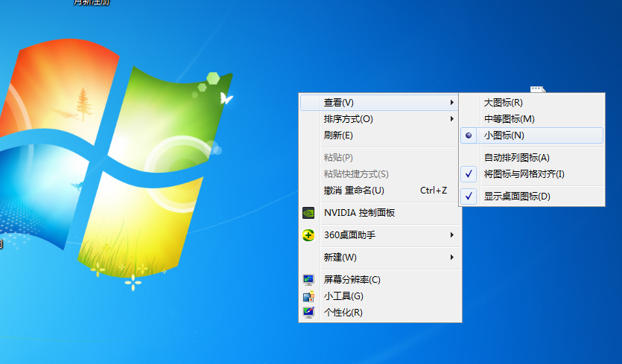This screenshot has width=622, height=364.
Task: Open 新建(W) menu entry
Action: point(380,258)
